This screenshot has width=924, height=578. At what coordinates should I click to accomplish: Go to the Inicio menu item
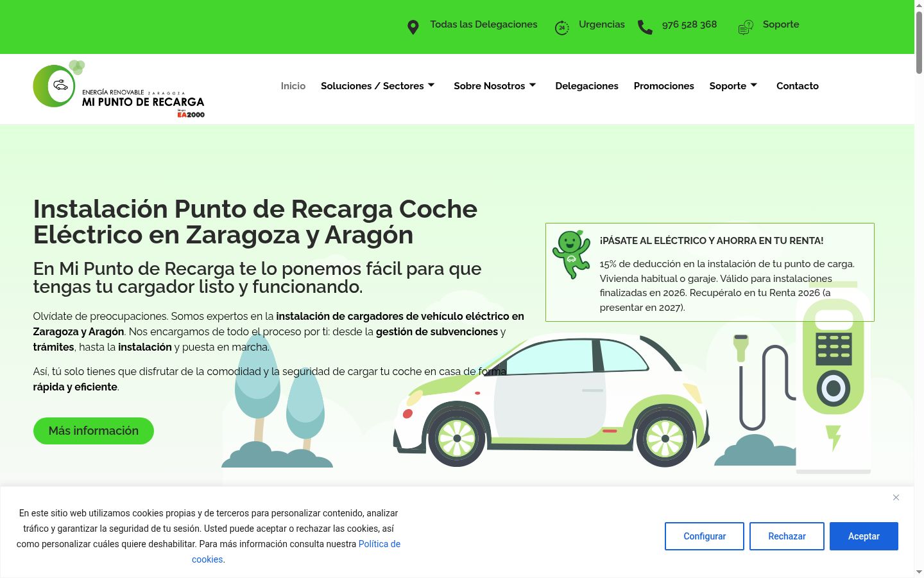click(x=293, y=86)
